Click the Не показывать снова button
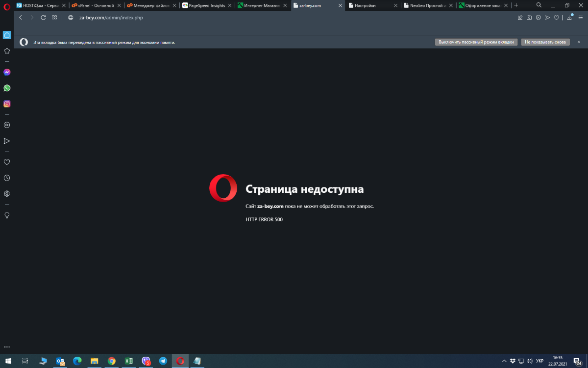Image resolution: width=588 pixels, height=368 pixels. 545,42
